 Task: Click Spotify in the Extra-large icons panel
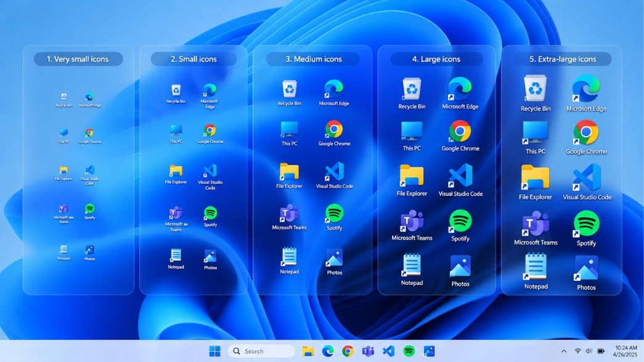click(x=586, y=228)
